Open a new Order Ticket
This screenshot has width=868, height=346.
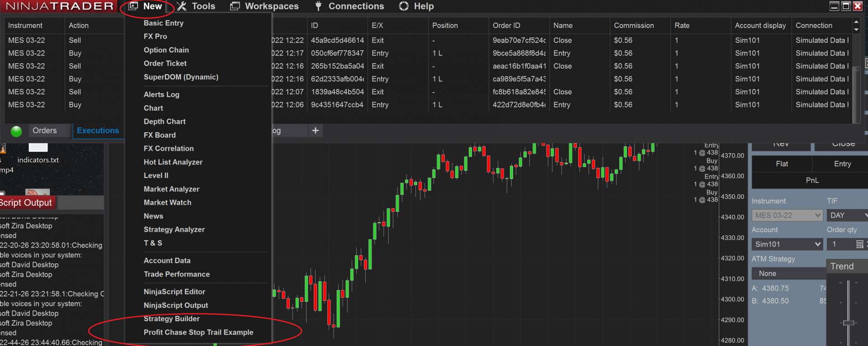click(x=165, y=64)
